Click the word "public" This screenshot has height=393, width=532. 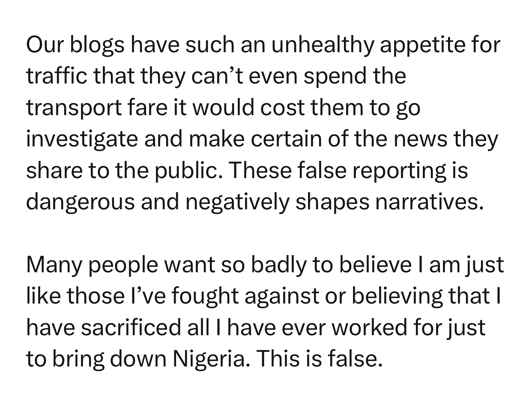194,171
